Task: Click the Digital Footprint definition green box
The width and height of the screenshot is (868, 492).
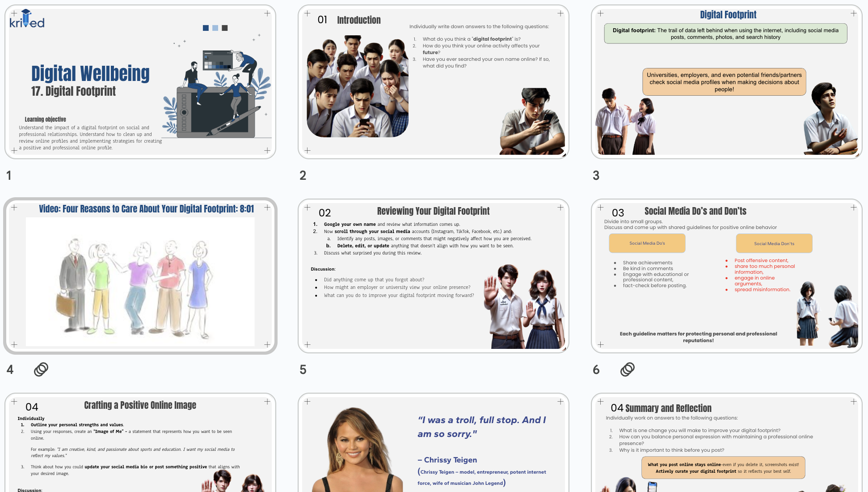Action: pyautogui.click(x=725, y=33)
